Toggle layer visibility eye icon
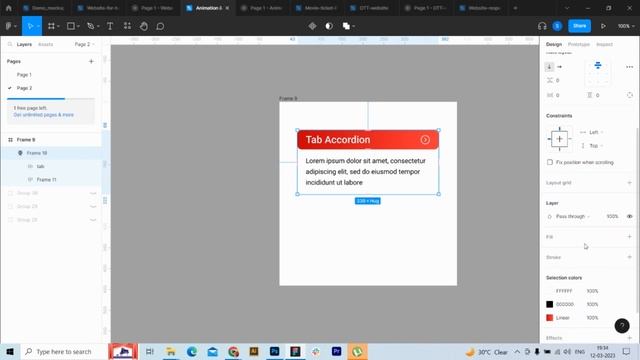The width and height of the screenshot is (640, 360). [629, 216]
